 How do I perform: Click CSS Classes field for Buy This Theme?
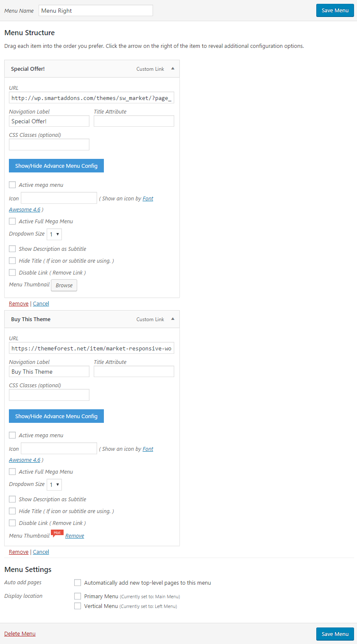49,395
